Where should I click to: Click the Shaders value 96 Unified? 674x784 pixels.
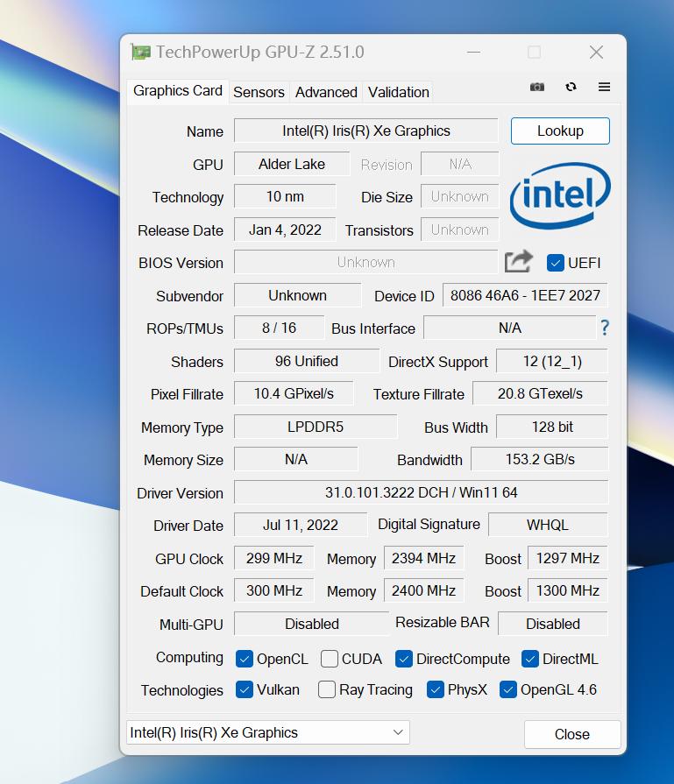click(x=306, y=361)
